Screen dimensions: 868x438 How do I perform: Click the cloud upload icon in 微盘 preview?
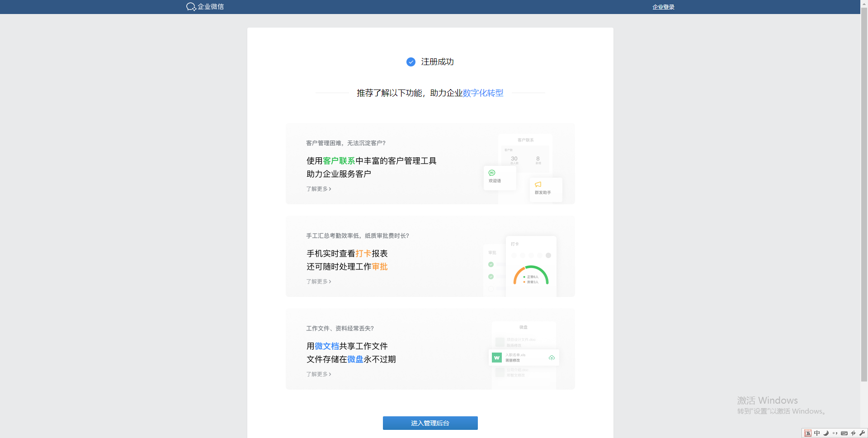coord(552,358)
